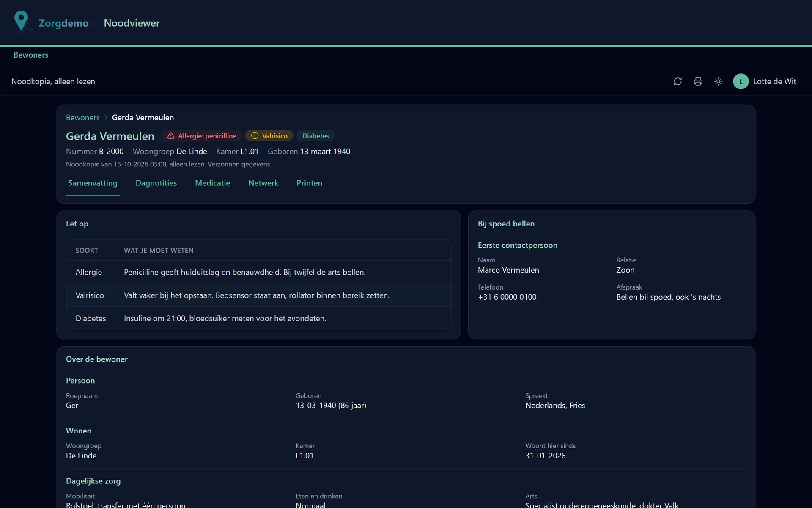Refresh the emergency copy data
Viewport: 812px width, 508px height.
click(x=678, y=81)
